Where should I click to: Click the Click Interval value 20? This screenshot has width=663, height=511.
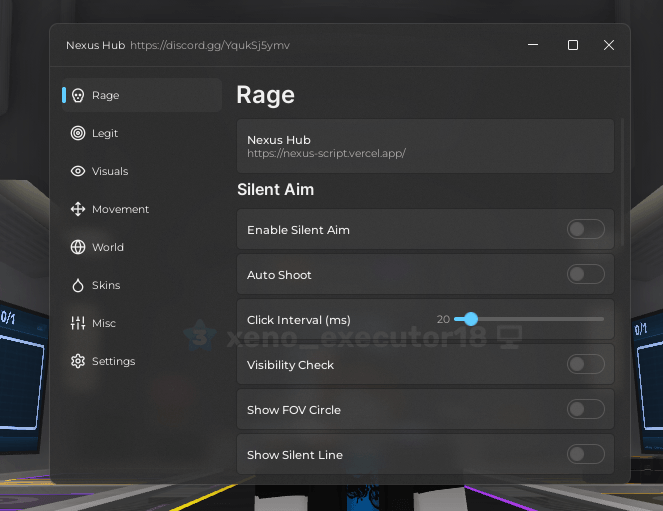click(x=443, y=319)
